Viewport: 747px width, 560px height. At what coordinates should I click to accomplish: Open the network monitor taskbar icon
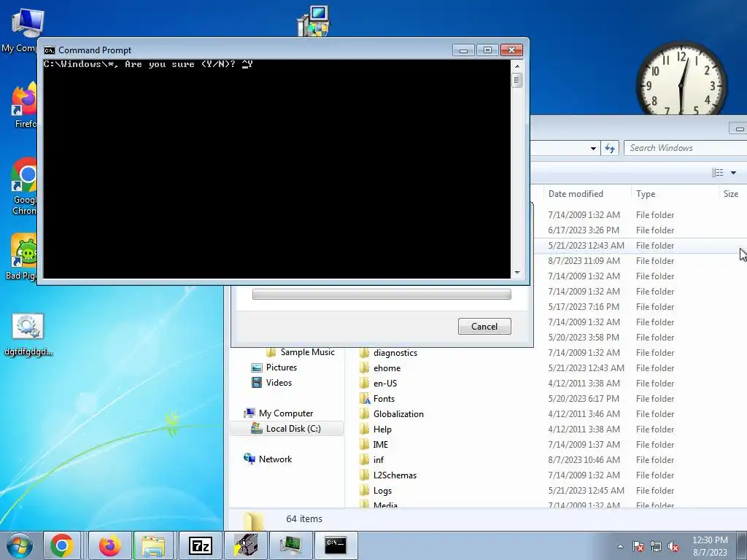tap(290, 545)
